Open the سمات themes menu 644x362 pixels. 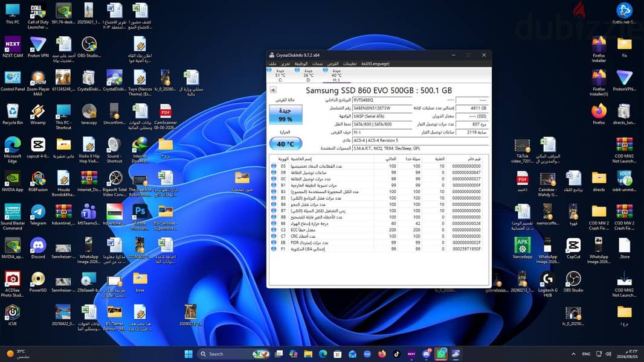coord(318,63)
